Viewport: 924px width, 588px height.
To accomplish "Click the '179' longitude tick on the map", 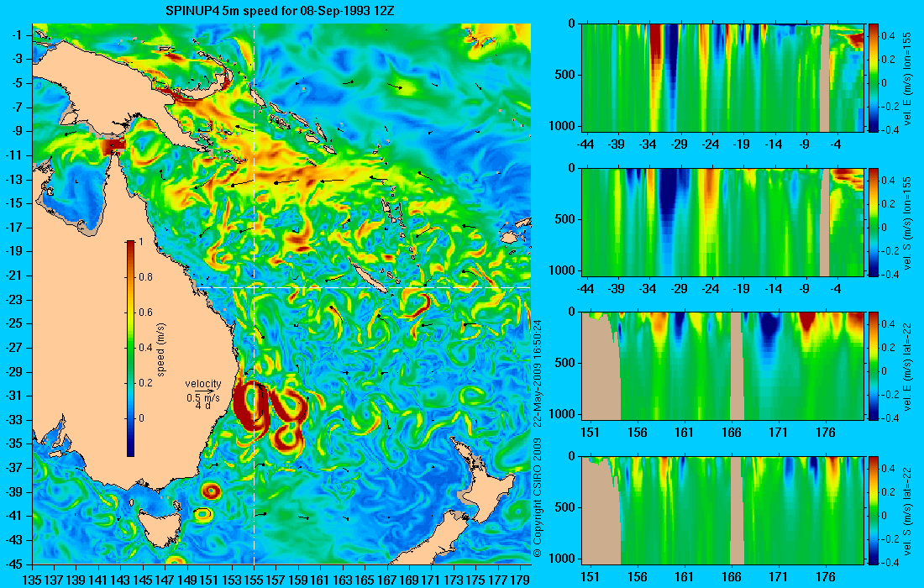I will coord(520,580).
